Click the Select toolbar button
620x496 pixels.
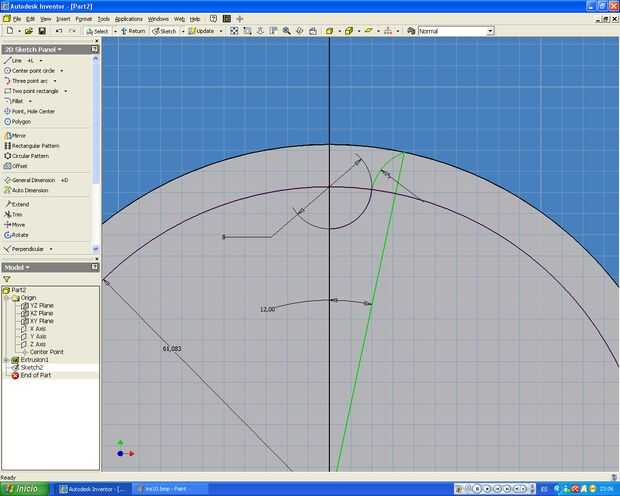pos(97,31)
